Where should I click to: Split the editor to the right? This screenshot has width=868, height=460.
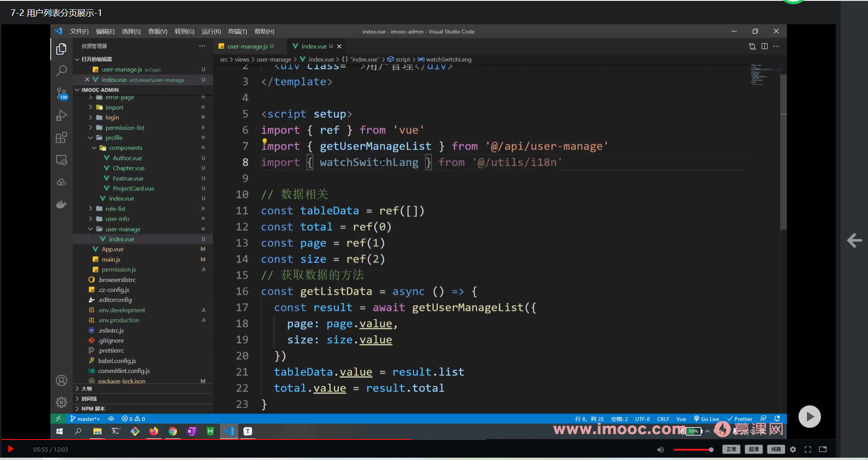pyautogui.click(x=765, y=46)
